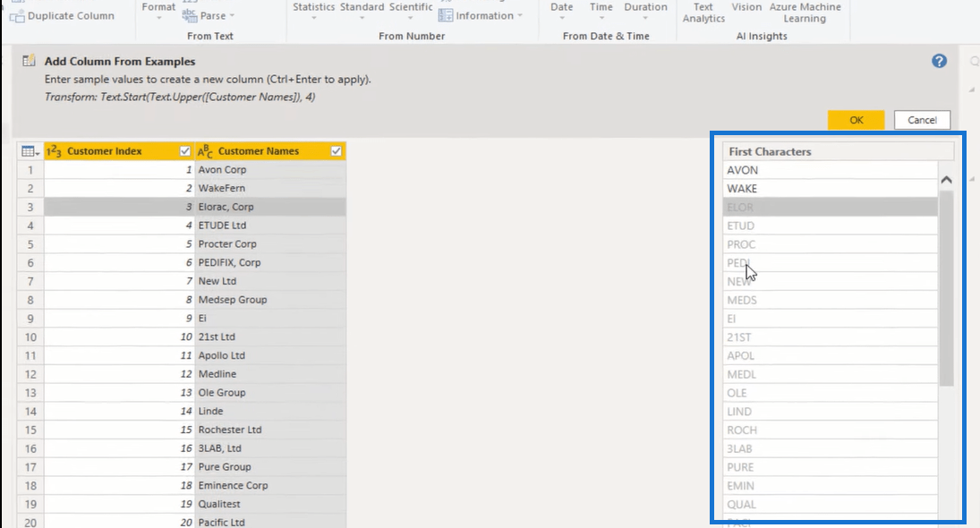Click the help question mark icon

pyautogui.click(x=939, y=61)
